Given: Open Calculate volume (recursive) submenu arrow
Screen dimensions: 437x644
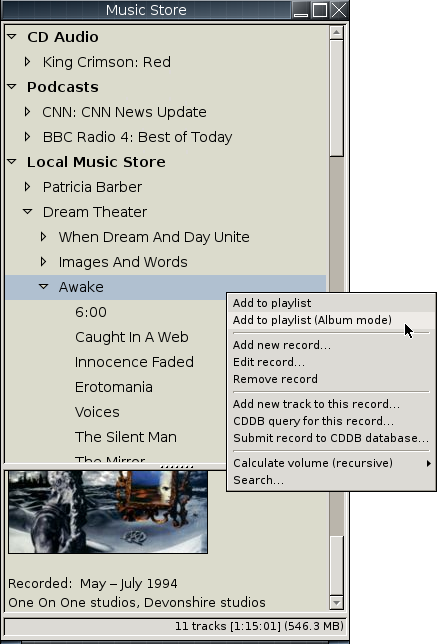Looking at the screenshot, I should pyautogui.click(x=428, y=463).
